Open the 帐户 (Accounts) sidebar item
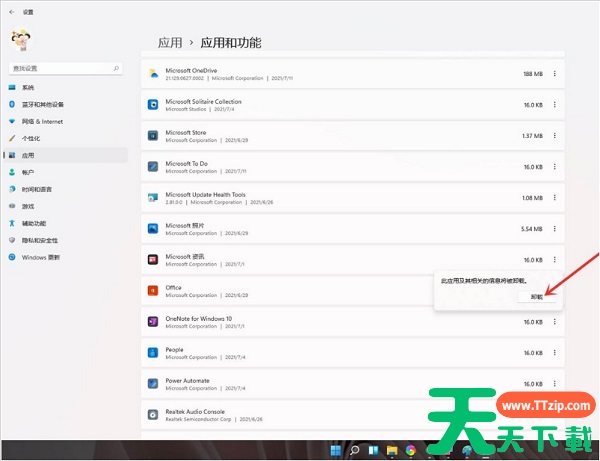The width and height of the screenshot is (600, 461). point(65,173)
